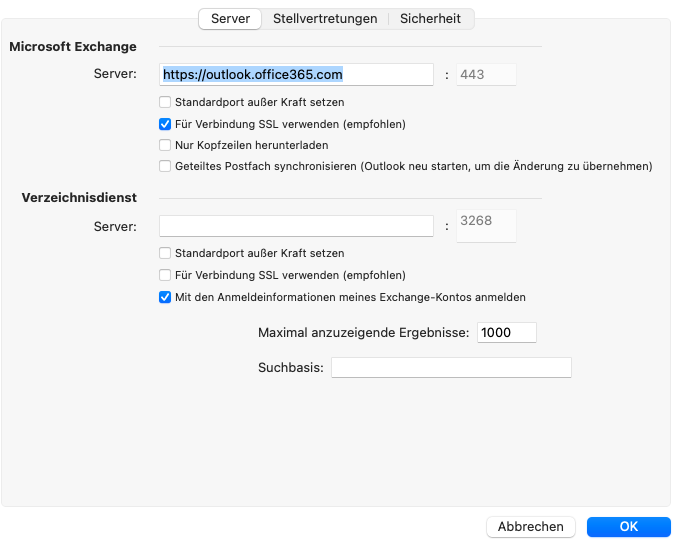
Task: Confirm settings with the OK button
Action: tap(628, 527)
